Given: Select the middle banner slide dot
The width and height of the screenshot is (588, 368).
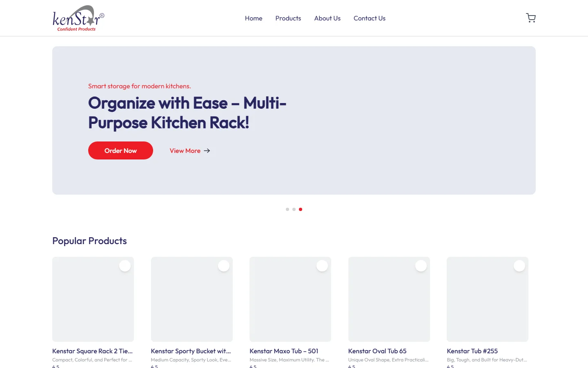Looking at the screenshot, I should tap(294, 209).
